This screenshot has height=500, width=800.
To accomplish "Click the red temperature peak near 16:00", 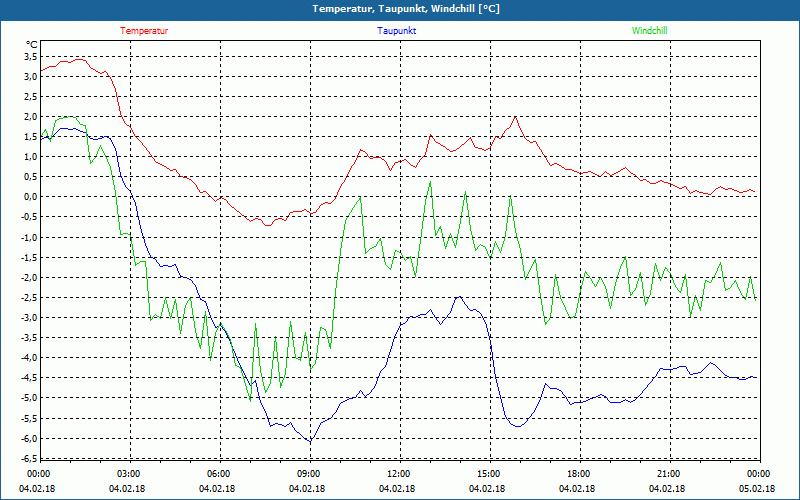I will tap(515, 117).
